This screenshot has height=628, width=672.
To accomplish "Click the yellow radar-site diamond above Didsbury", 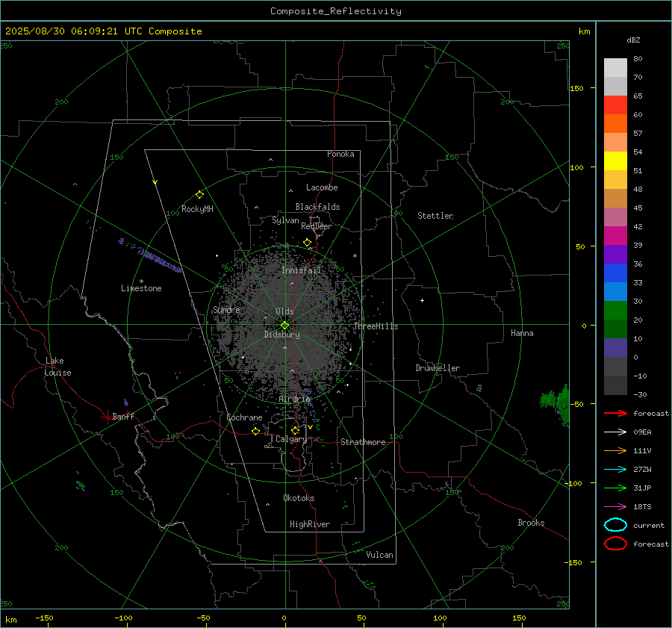I will (x=284, y=326).
